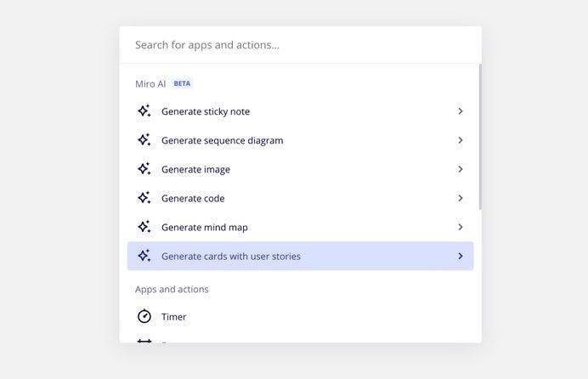Expand chevron for Generate mind map

(461, 227)
